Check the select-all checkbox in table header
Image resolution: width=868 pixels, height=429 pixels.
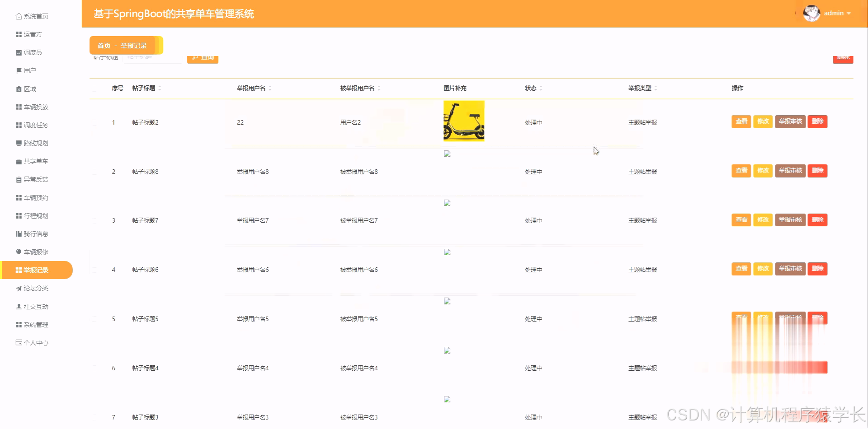tap(94, 88)
